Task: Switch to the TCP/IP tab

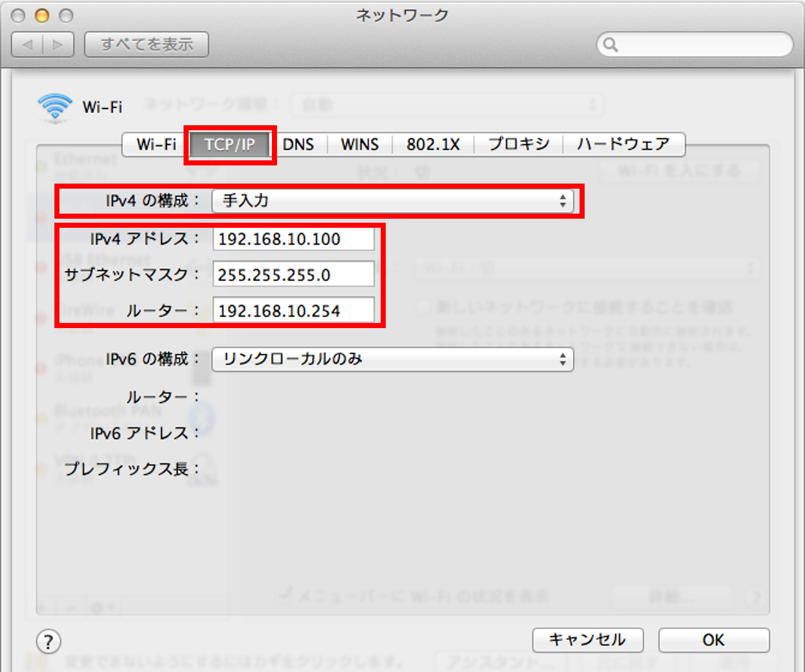Action: (230, 144)
